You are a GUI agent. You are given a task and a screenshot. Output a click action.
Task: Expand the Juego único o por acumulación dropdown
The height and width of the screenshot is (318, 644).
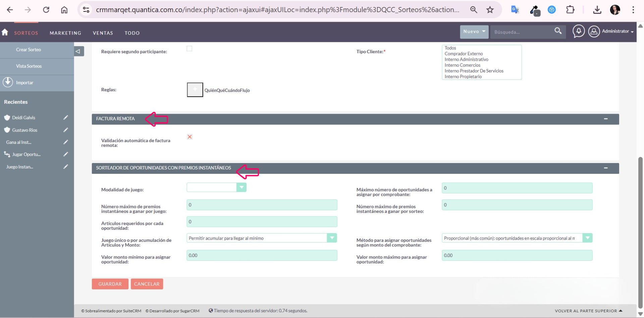pos(332,238)
